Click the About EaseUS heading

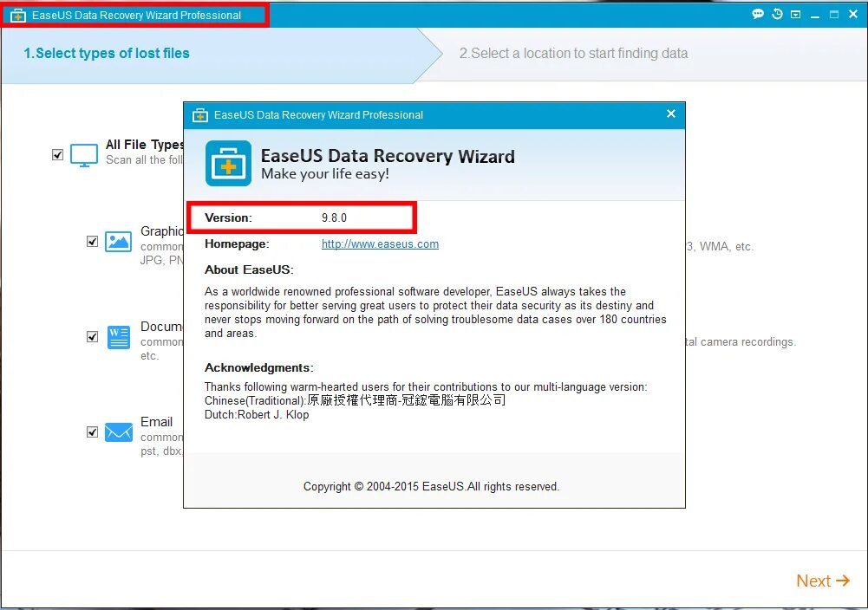[x=249, y=269]
